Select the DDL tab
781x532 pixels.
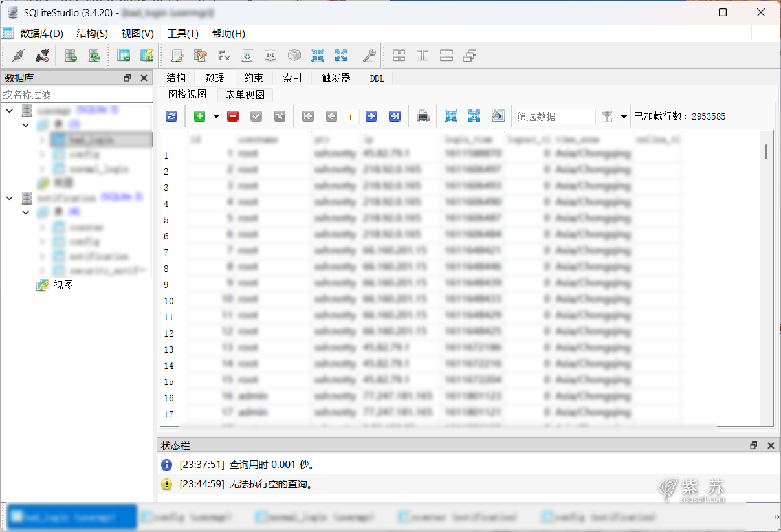(377, 78)
